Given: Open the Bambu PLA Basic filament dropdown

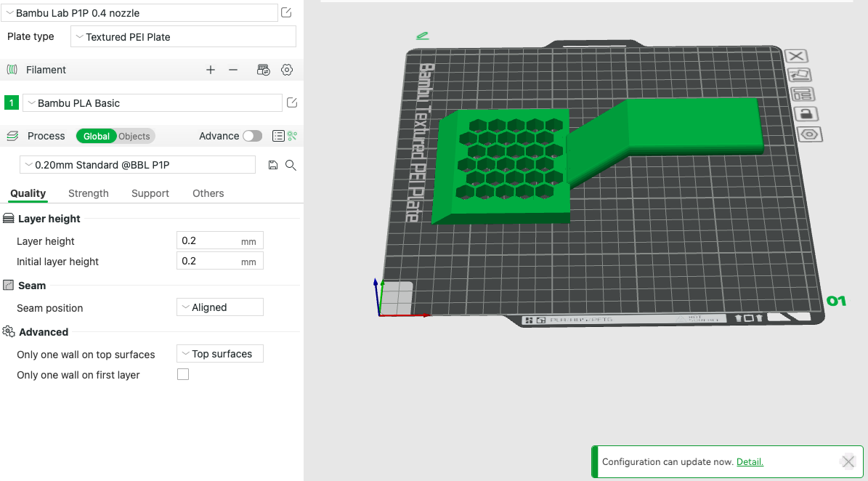Looking at the screenshot, I should [x=153, y=103].
